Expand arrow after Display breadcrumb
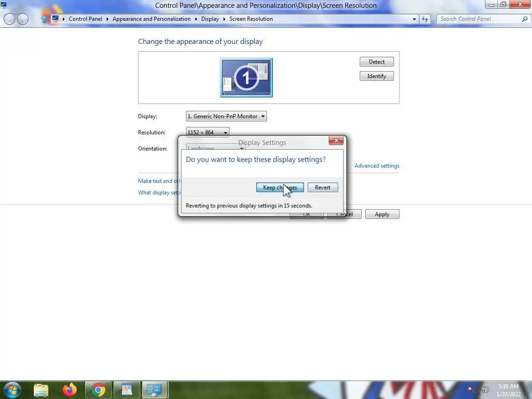532x399 pixels. pyautogui.click(x=224, y=19)
